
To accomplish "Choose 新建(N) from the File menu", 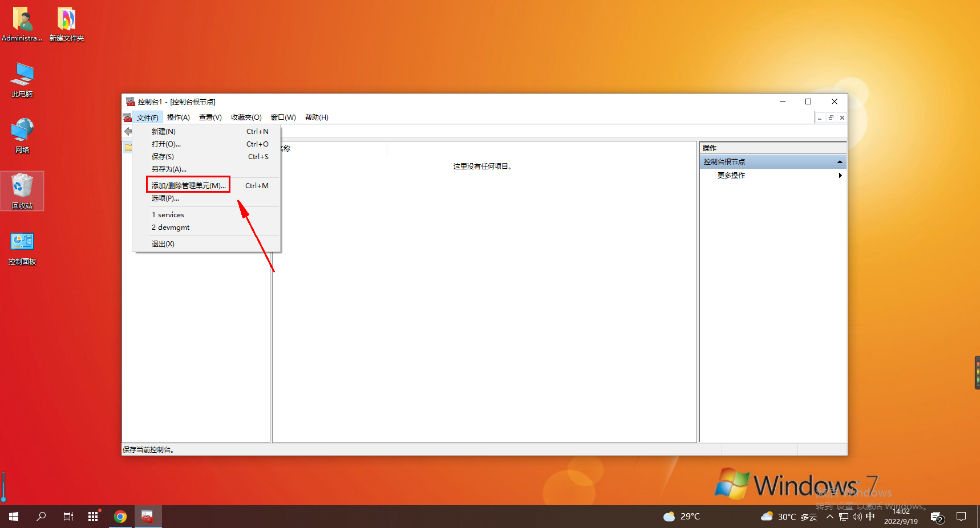I will tap(206, 132).
